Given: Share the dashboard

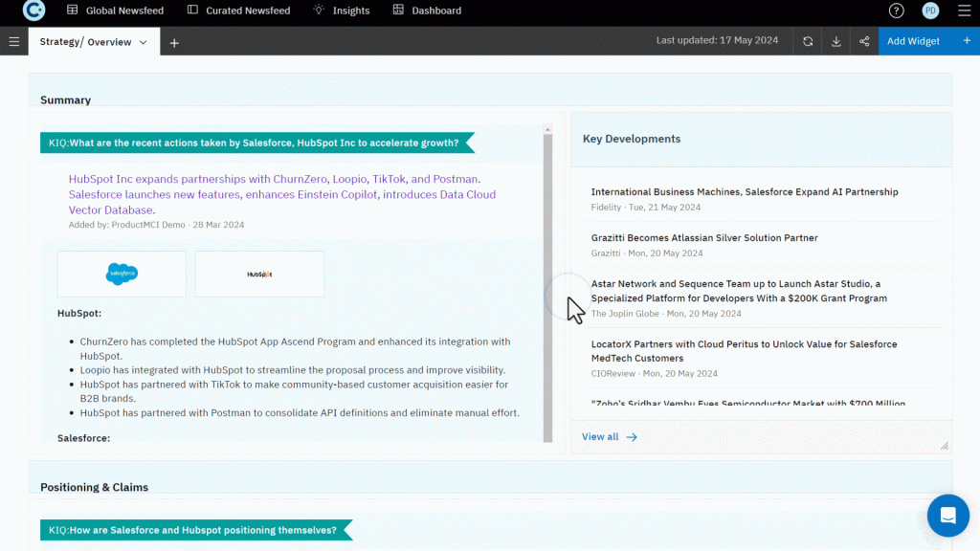Looking at the screenshot, I should click(864, 41).
